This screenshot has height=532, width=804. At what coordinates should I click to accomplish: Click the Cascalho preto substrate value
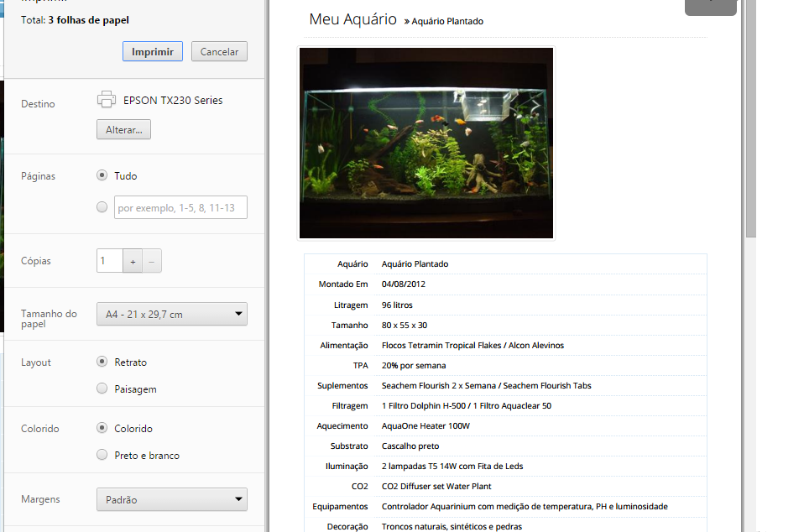tap(410, 446)
